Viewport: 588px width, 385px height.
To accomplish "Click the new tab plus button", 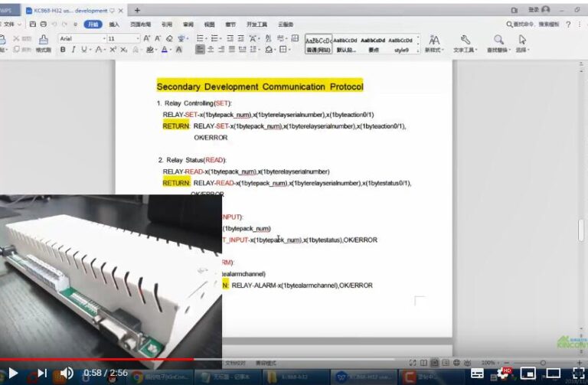I will (x=138, y=11).
